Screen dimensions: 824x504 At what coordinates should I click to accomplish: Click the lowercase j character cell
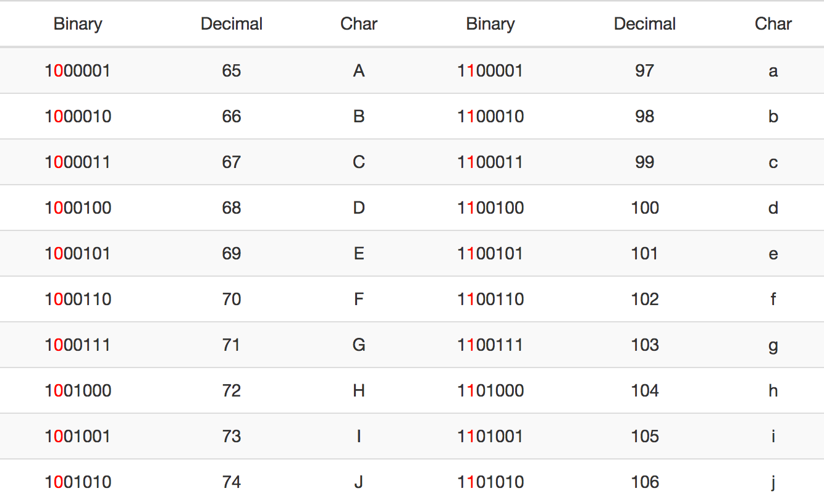(773, 482)
